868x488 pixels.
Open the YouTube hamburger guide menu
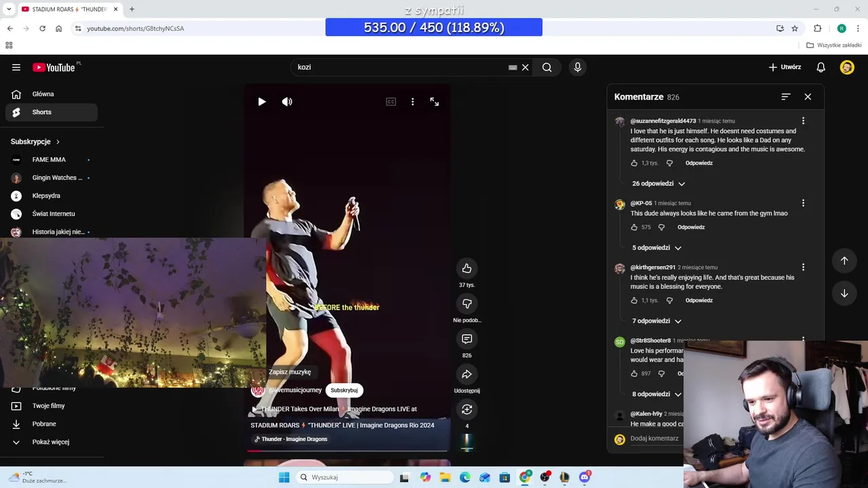tap(16, 67)
